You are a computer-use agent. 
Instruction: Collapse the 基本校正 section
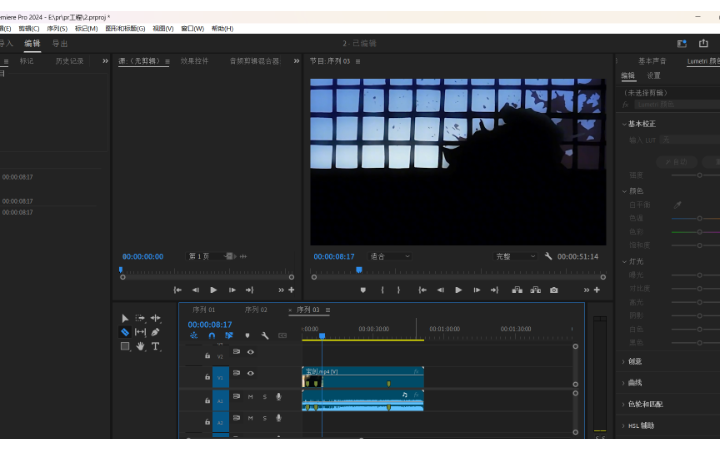624,124
